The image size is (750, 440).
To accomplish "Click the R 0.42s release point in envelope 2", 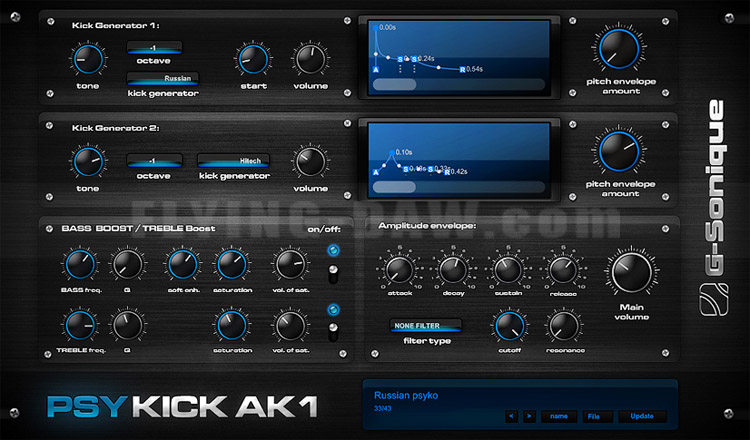I will coord(447,172).
